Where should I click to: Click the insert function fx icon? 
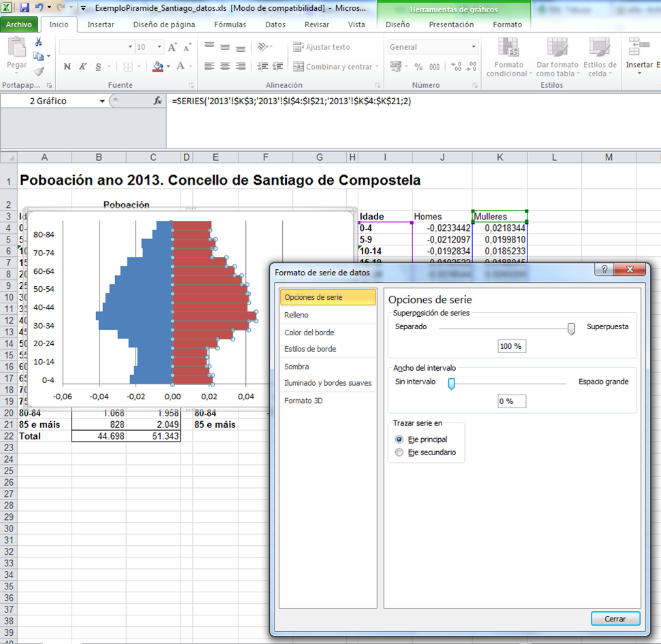click(157, 100)
